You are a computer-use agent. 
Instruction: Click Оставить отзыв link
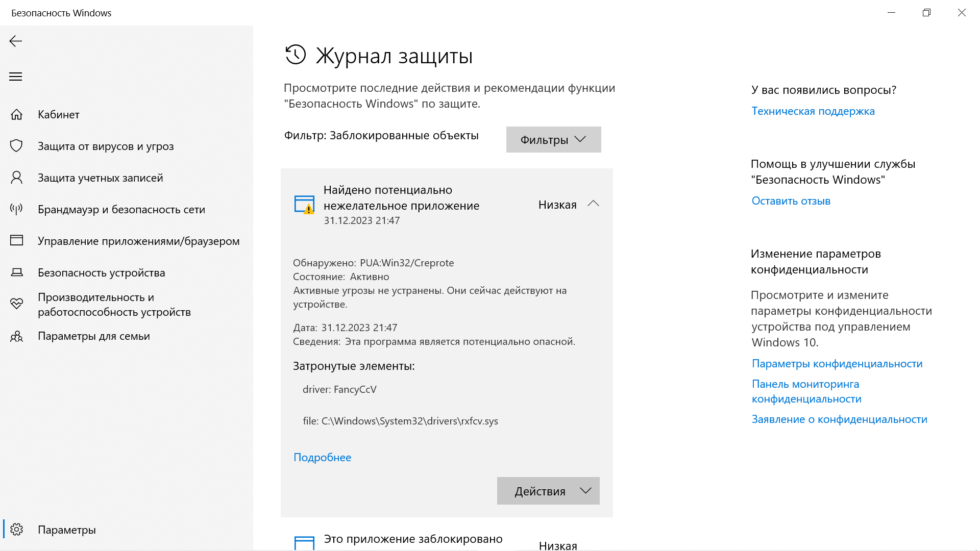[x=791, y=201]
